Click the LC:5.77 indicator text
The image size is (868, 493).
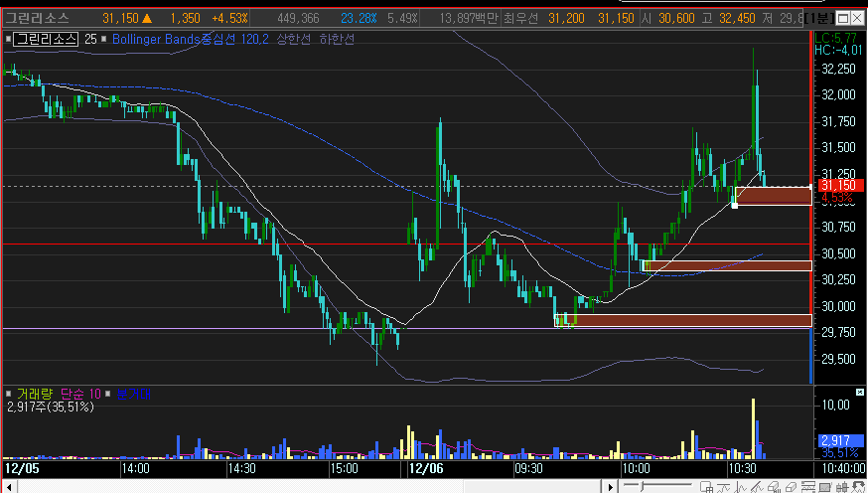tap(836, 39)
